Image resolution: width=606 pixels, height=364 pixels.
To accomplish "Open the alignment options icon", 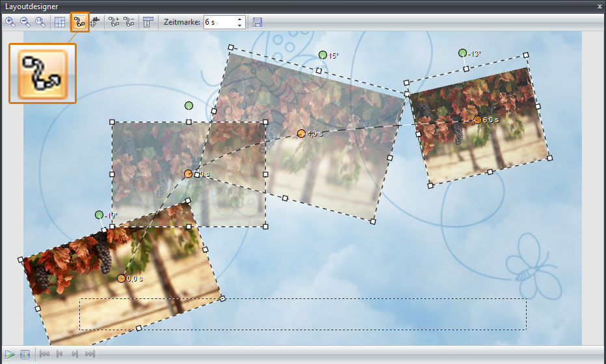I will pyautogui.click(x=148, y=22).
